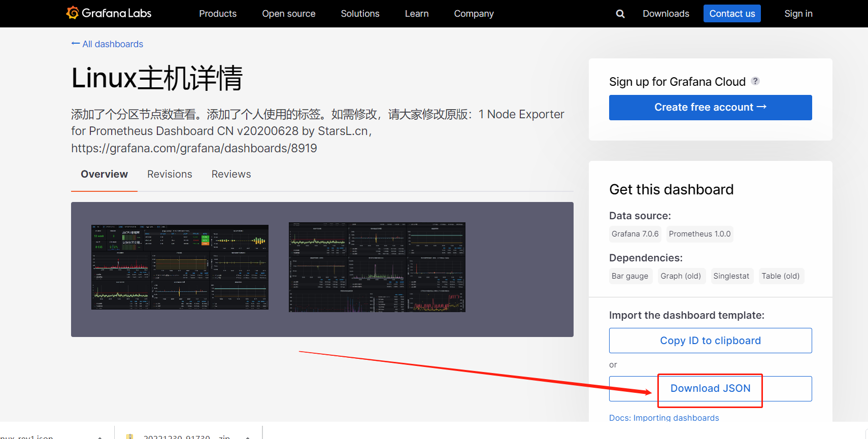
Task: Open the Learn menu
Action: [x=417, y=14]
